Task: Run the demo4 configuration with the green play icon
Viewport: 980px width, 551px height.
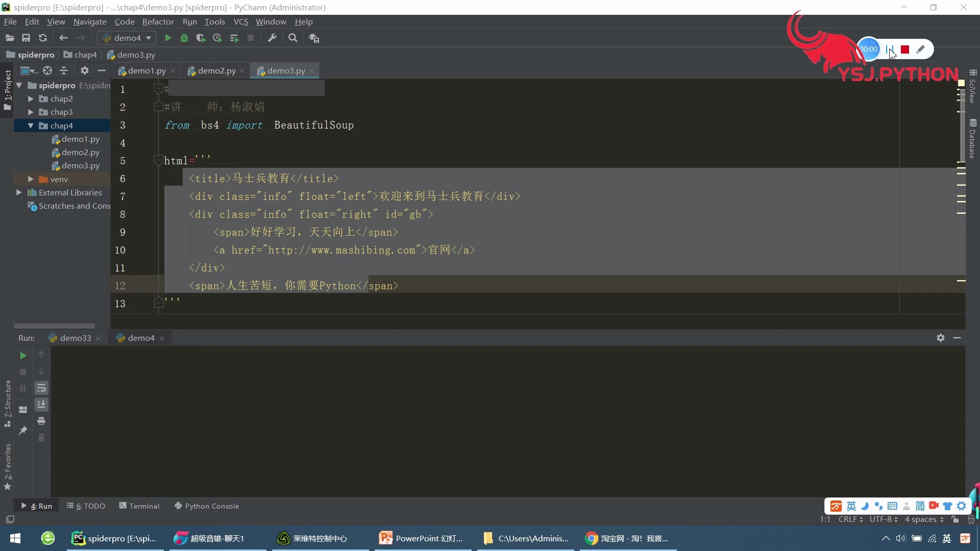Action: [167, 38]
